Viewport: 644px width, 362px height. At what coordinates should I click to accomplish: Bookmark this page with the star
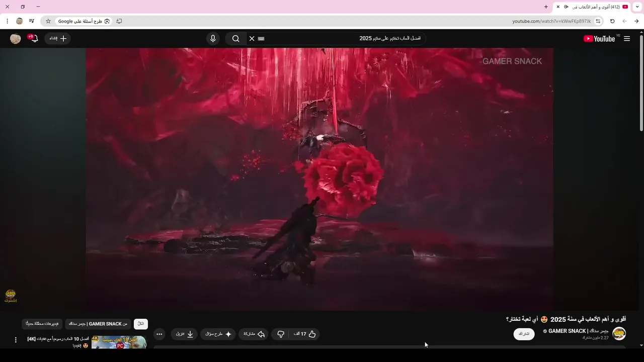pyautogui.click(x=48, y=21)
